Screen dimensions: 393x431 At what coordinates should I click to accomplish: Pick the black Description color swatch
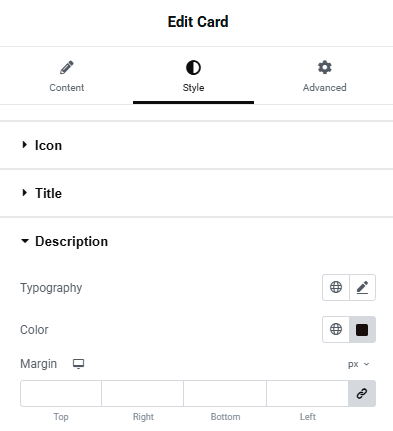pos(362,329)
